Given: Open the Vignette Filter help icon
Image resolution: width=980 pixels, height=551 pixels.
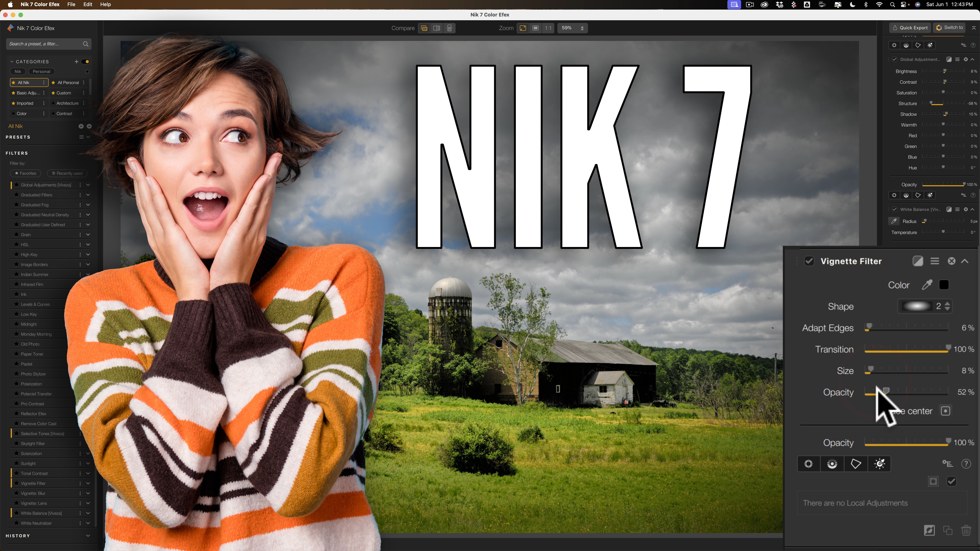Looking at the screenshot, I should tap(966, 464).
